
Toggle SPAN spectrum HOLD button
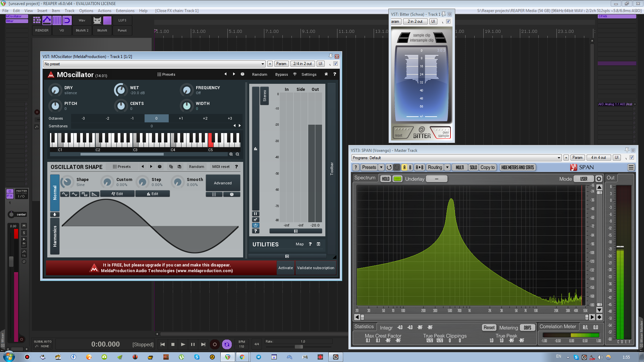pos(385,179)
